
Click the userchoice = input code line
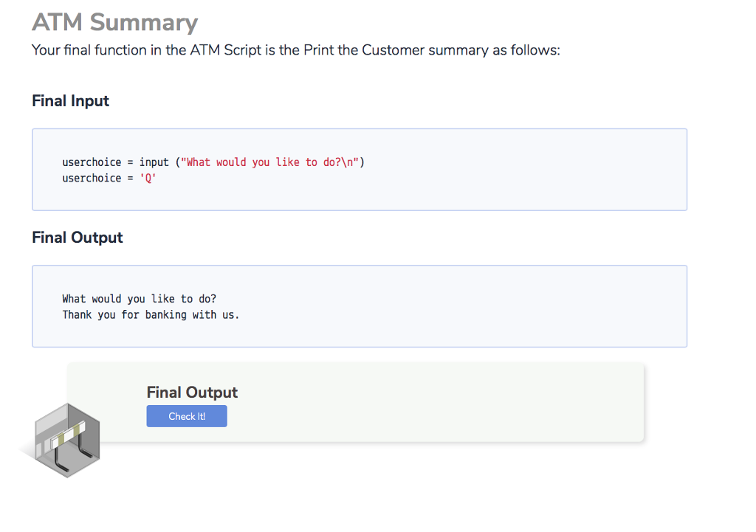(x=213, y=162)
